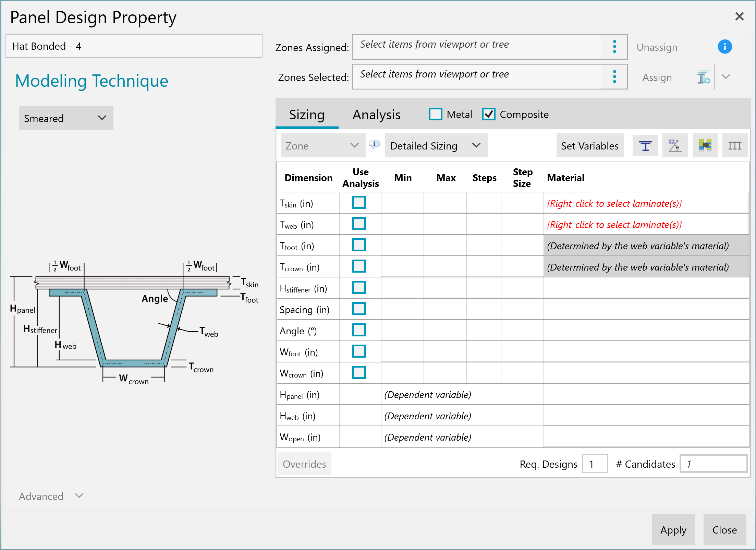Image resolution: width=756 pixels, height=550 pixels.
Task: Click the hat stiffener cross-section diagram
Action: [x=134, y=322]
